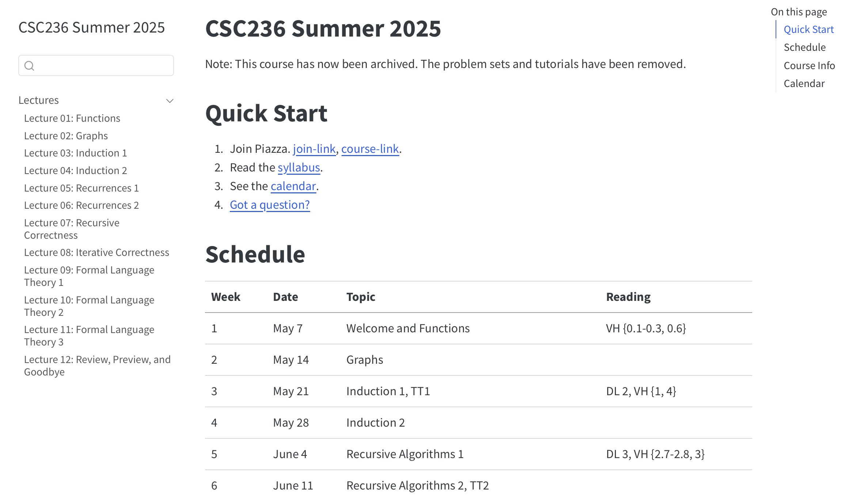Open Lecture 02: Graphs
The width and height of the screenshot is (868, 495).
coord(66,136)
